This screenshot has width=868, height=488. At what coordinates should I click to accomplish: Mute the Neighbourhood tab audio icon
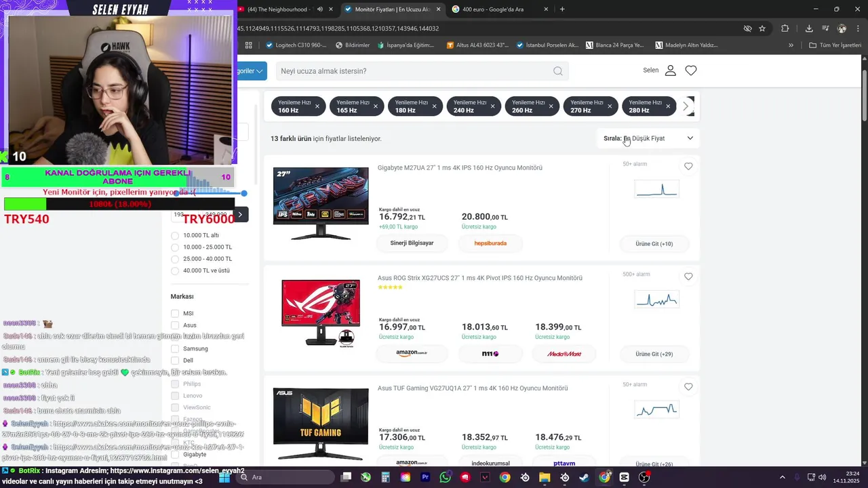click(x=319, y=9)
